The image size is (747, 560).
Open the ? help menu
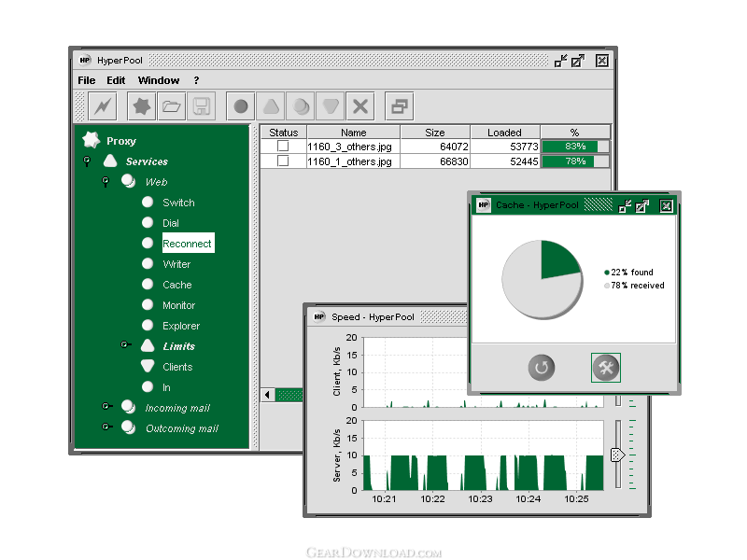point(196,80)
